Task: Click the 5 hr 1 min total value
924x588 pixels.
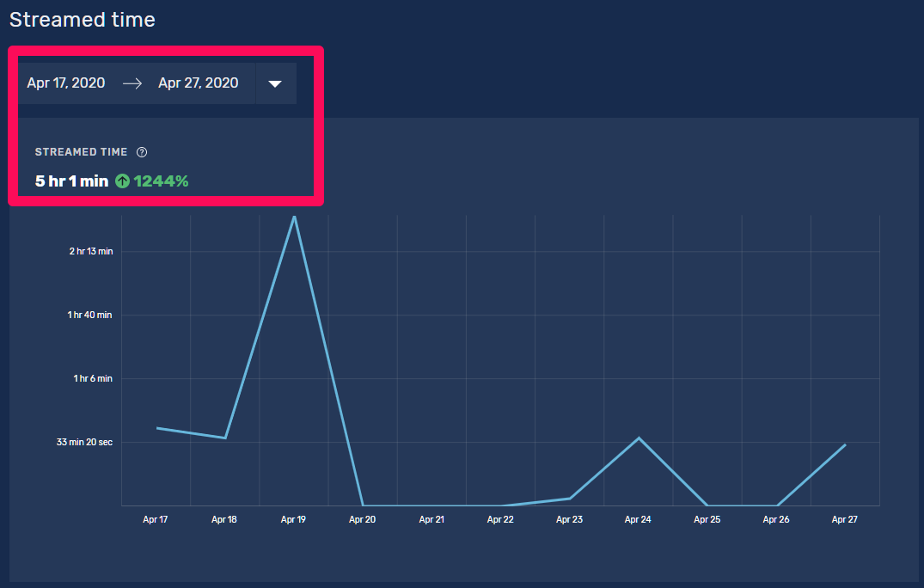Action: (71, 181)
